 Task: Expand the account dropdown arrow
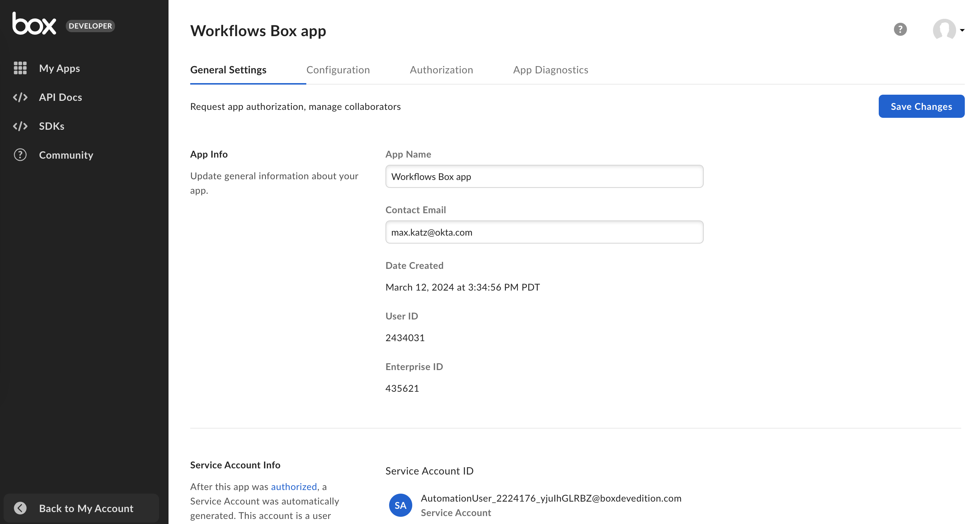click(962, 30)
